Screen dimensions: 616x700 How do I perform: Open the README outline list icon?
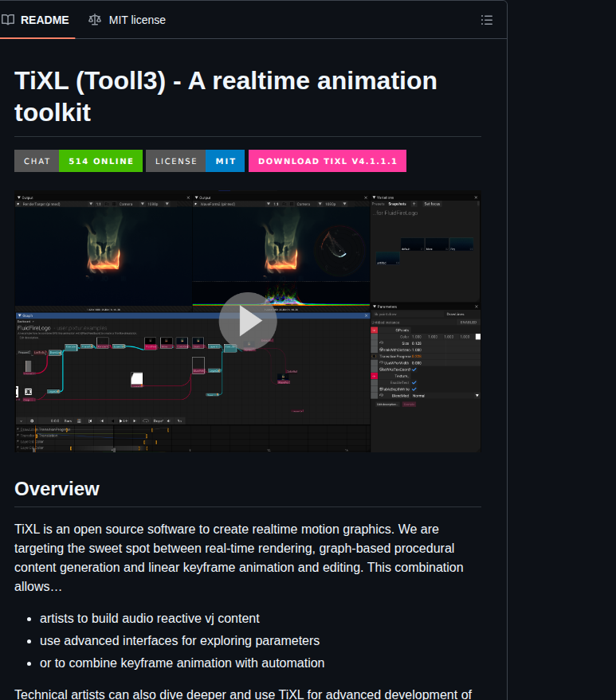[487, 20]
